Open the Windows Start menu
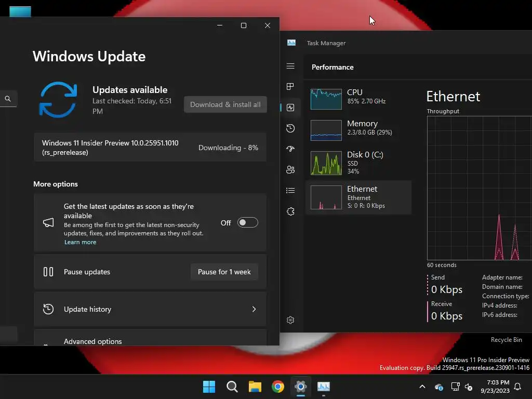Image resolution: width=532 pixels, height=399 pixels. [209, 387]
